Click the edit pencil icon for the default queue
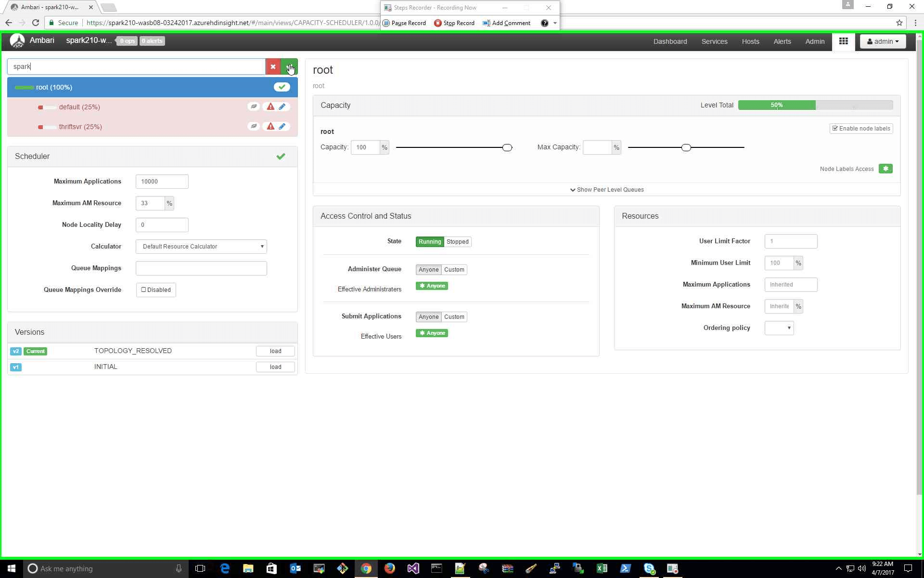924x578 pixels. click(x=282, y=106)
